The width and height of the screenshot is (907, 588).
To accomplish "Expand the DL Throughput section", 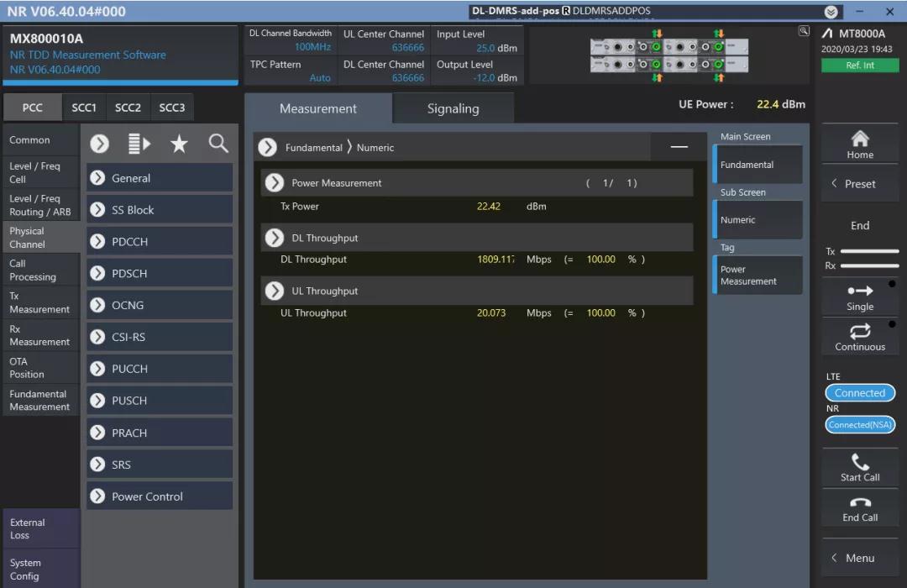I will click(275, 239).
